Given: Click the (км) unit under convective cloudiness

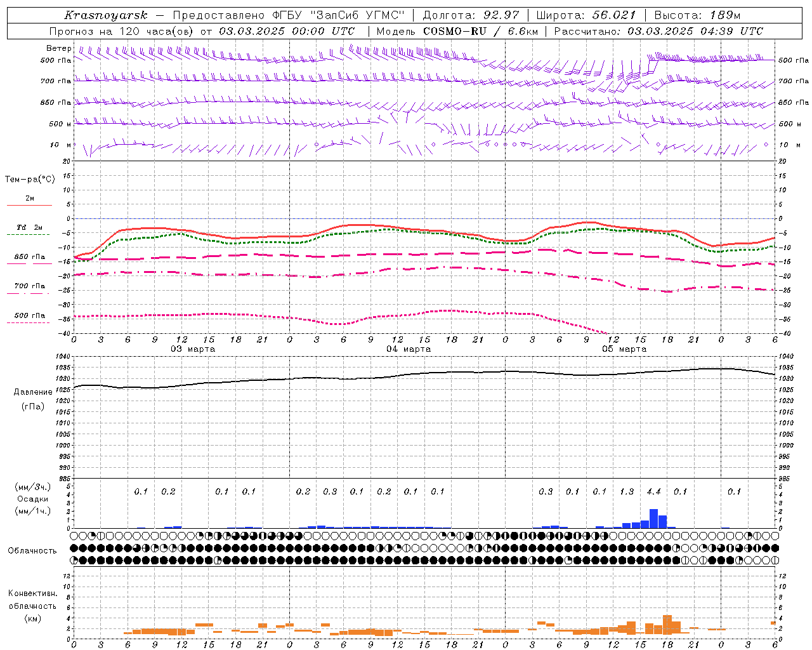Looking at the screenshot, I should tap(33, 618).
